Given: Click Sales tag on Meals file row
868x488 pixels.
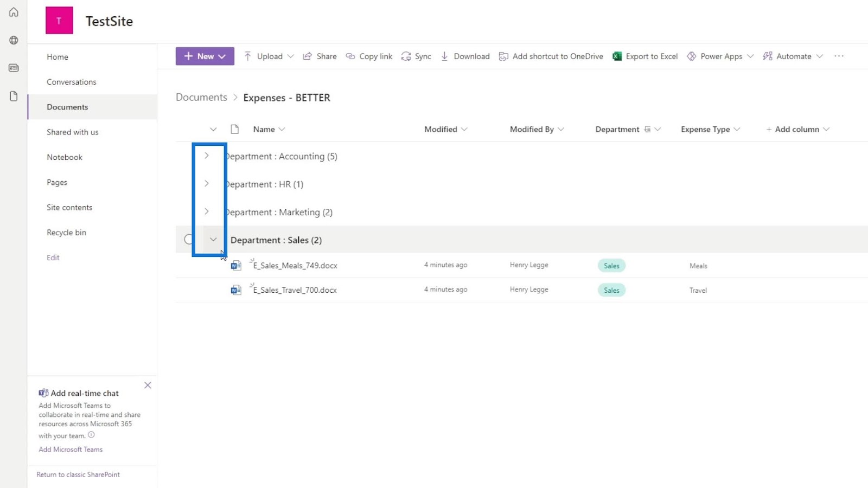Looking at the screenshot, I should tap(611, 266).
